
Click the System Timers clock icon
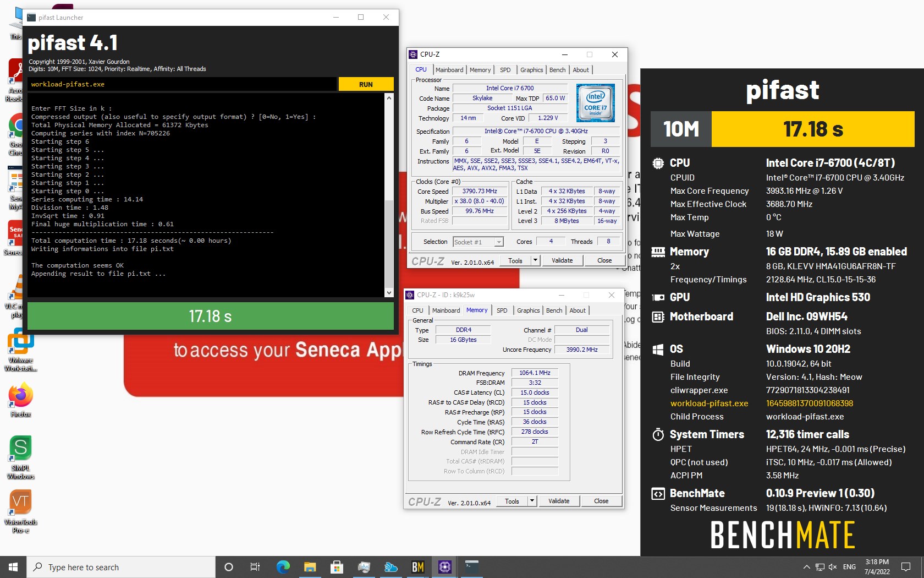(x=658, y=434)
